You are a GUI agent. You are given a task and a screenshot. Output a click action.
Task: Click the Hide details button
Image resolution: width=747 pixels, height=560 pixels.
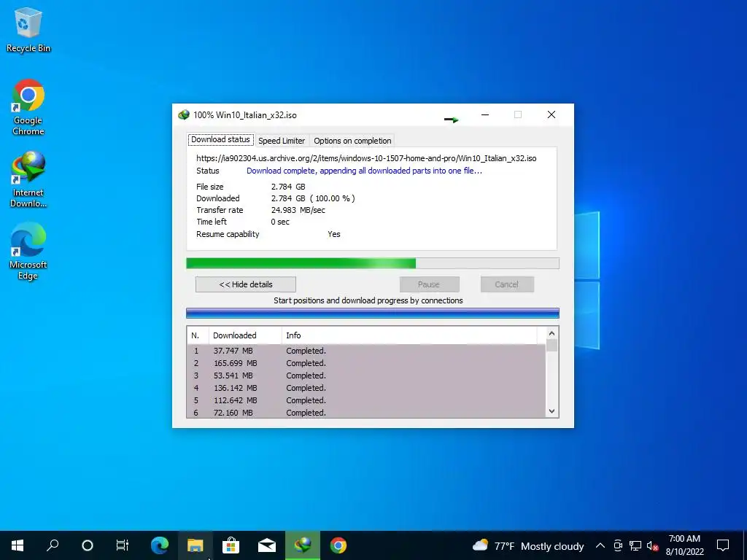pyautogui.click(x=246, y=284)
